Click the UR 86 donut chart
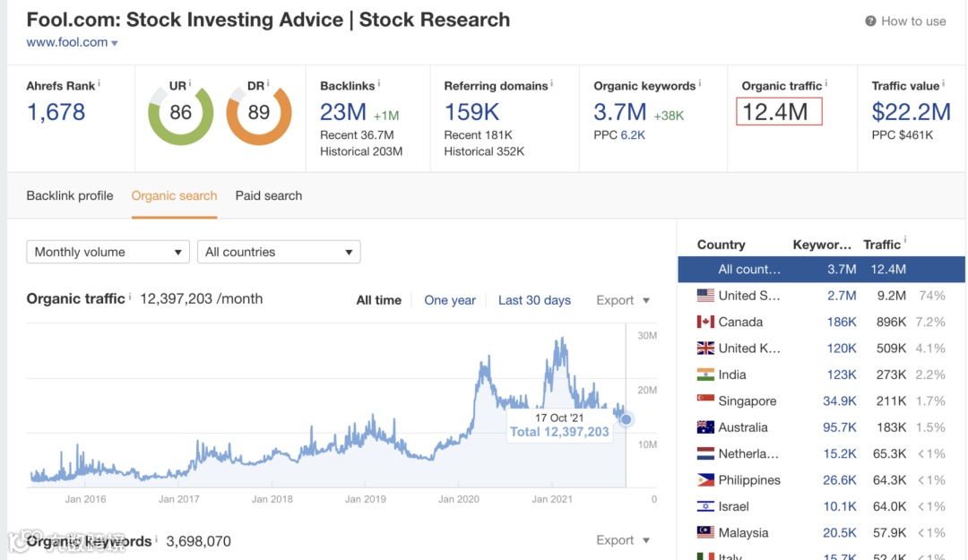This screenshot has height=560, width=968. click(180, 113)
